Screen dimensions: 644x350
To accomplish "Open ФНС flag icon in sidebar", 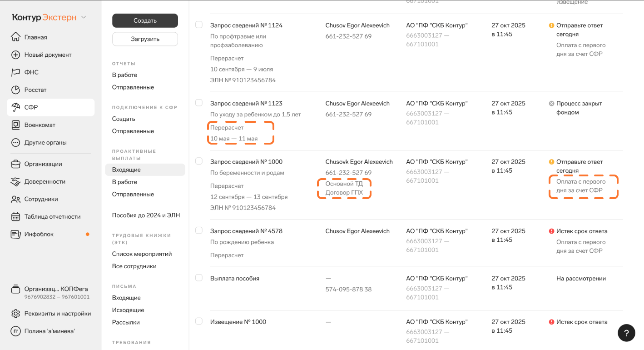I will pos(16,72).
